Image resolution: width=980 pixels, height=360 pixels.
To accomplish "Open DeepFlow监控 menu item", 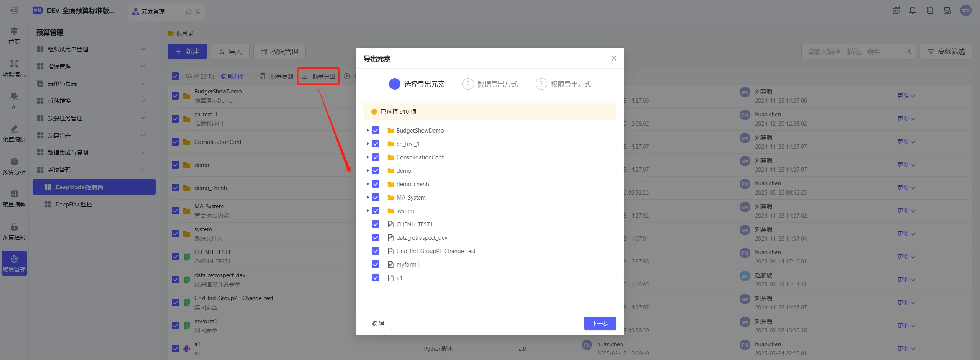I will coord(73,205).
